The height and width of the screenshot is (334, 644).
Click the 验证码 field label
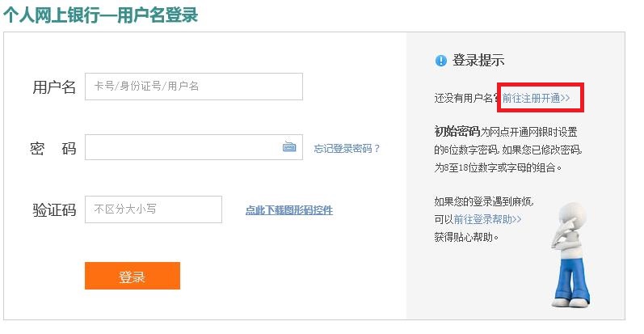tap(54, 210)
